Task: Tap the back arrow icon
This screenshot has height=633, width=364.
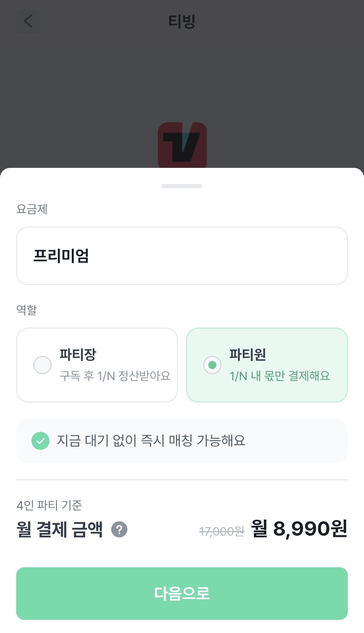Action: (x=28, y=21)
